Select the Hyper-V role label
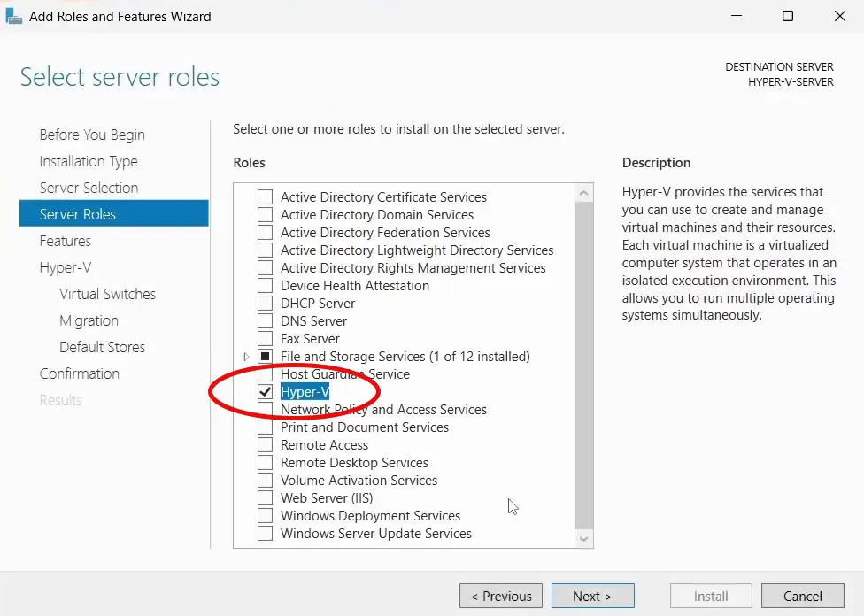 305,391
